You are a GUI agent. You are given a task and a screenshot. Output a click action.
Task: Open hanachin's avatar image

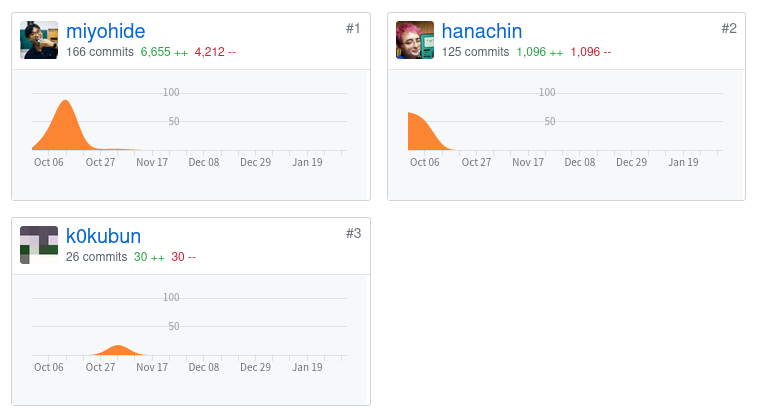(x=415, y=40)
